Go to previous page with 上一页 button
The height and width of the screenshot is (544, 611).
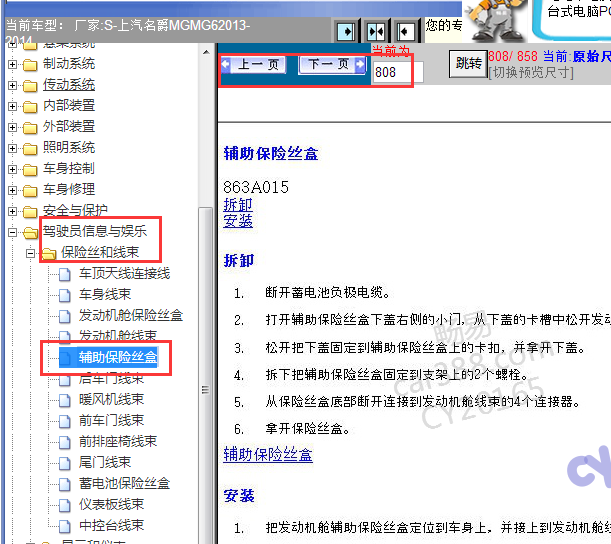point(254,65)
